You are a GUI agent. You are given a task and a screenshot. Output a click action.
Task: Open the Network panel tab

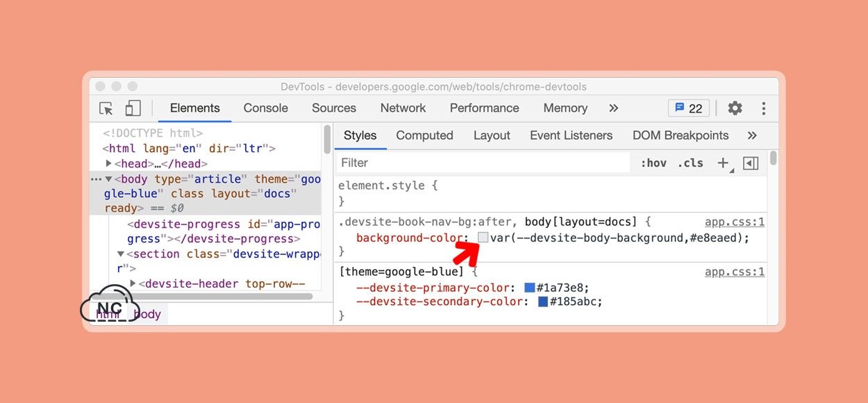(x=403, y=108)
